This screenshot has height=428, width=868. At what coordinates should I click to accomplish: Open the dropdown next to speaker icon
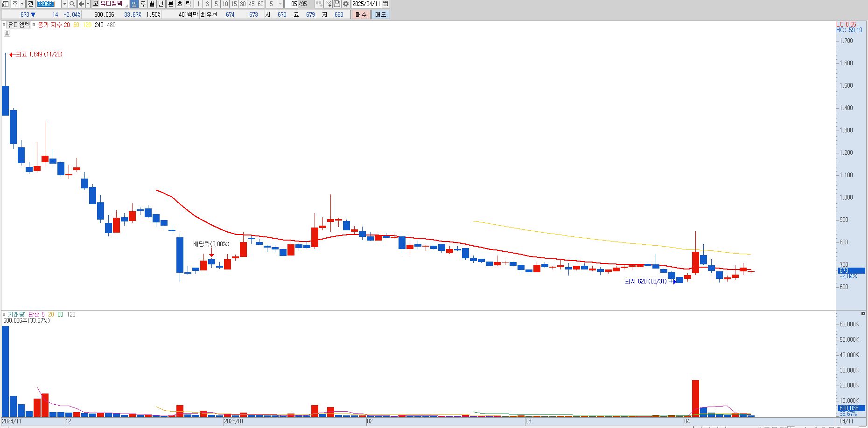click(x=87, y=4)
